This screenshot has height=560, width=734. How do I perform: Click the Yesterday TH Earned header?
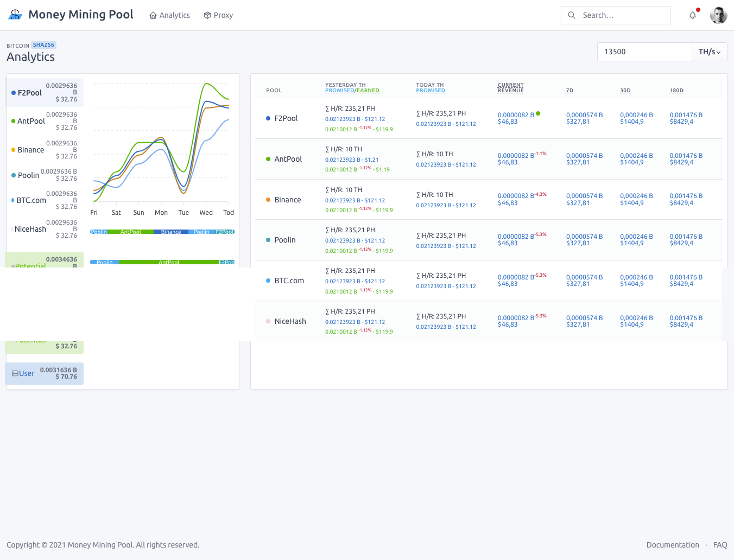pos(368,91)
